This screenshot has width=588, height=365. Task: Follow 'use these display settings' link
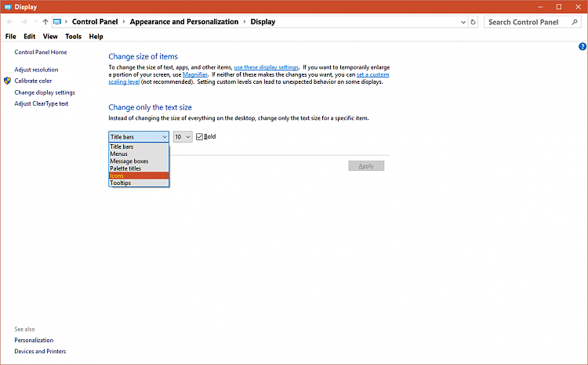(x=267, y=67)
